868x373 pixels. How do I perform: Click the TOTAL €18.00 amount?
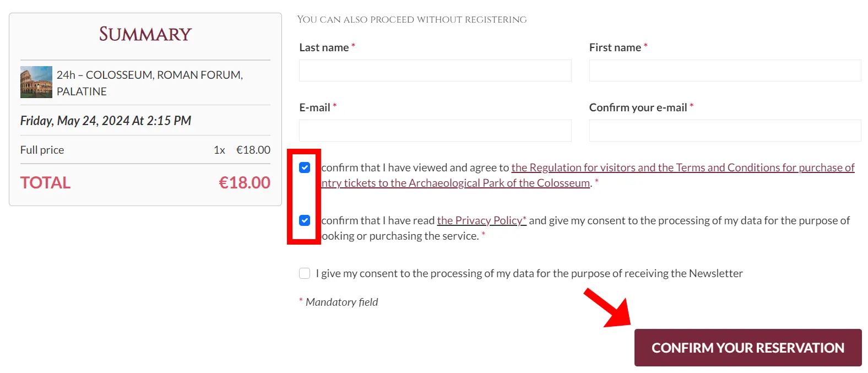pos(245,183)
